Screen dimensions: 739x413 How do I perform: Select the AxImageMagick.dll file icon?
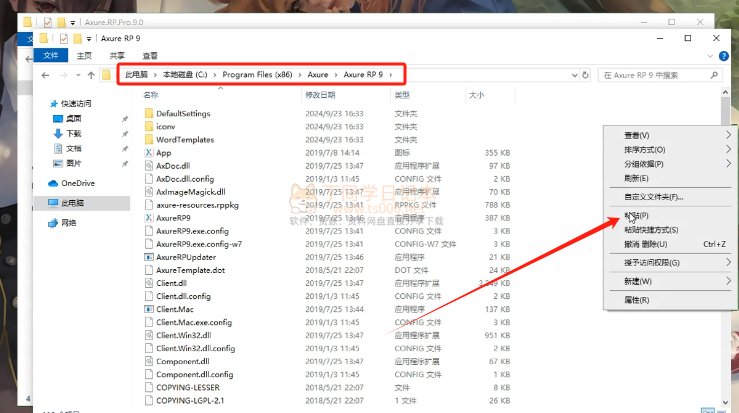point(149,192)
